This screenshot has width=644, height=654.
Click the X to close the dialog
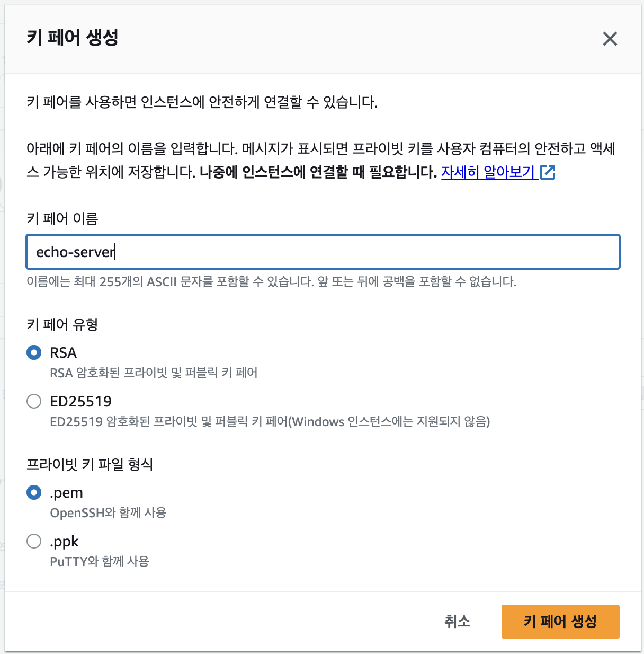[x=610, y=39]
